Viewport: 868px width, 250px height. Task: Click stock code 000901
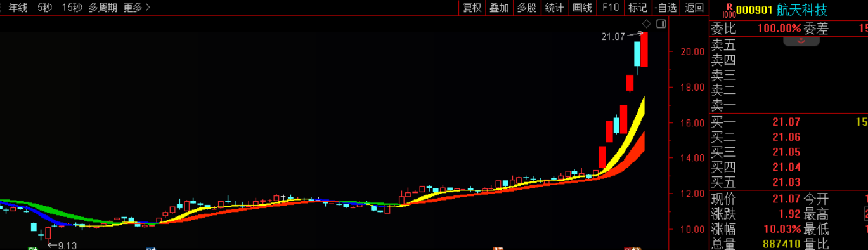(755, 10)
